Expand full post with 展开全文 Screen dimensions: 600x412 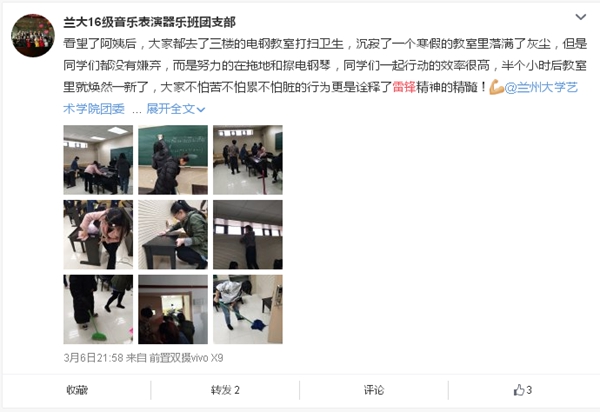coord(176,109)
